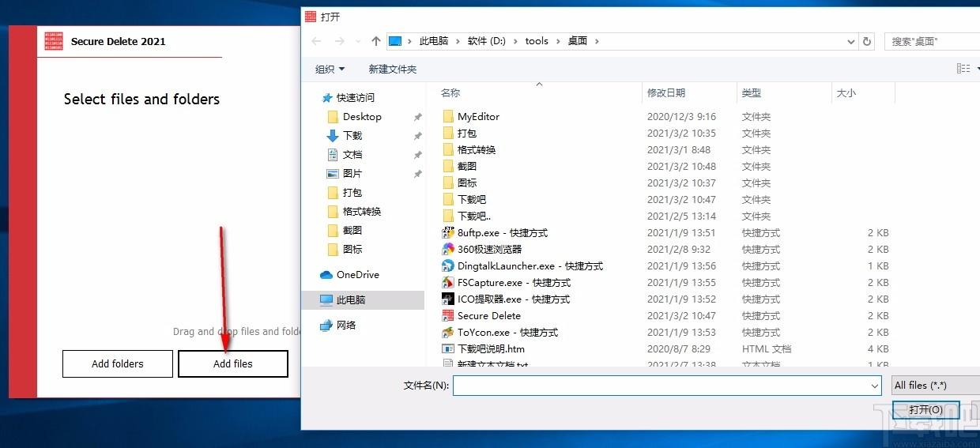The image size is (980, 448).
Task: Select the ToYcon.exe shortcut icon
Action: tap(448, 332)
